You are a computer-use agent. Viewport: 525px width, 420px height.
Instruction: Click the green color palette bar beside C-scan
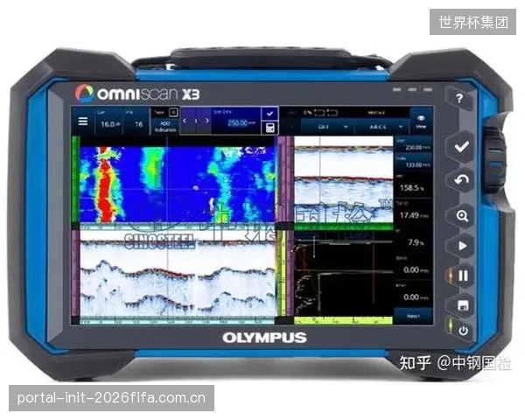point(76,179)
